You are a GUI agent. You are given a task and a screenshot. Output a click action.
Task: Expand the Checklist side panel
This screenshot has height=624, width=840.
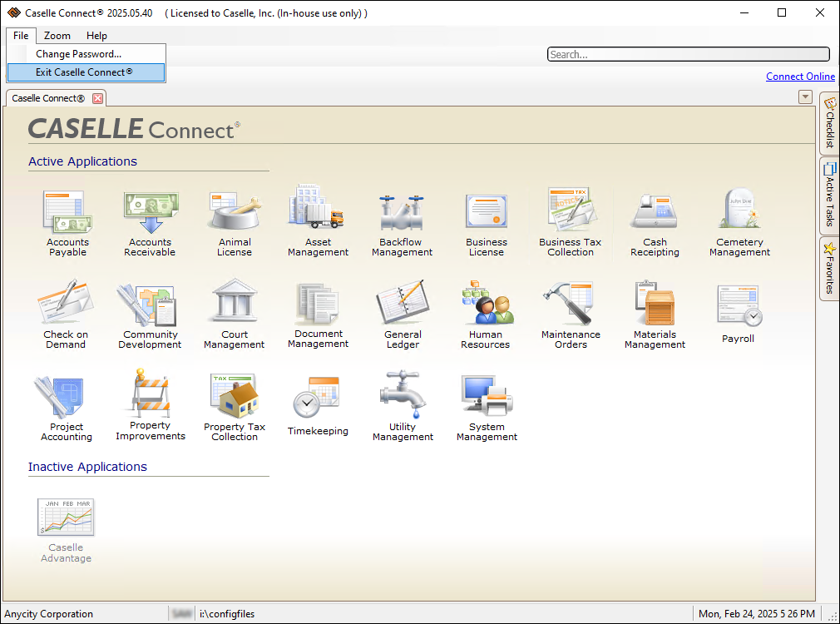(829, 124)
